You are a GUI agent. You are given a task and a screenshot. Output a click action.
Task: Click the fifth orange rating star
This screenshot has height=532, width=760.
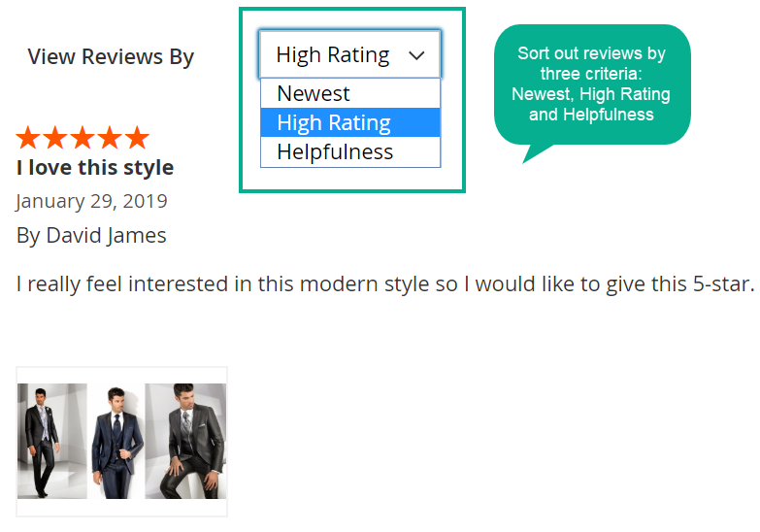click(x=137, y=137)
